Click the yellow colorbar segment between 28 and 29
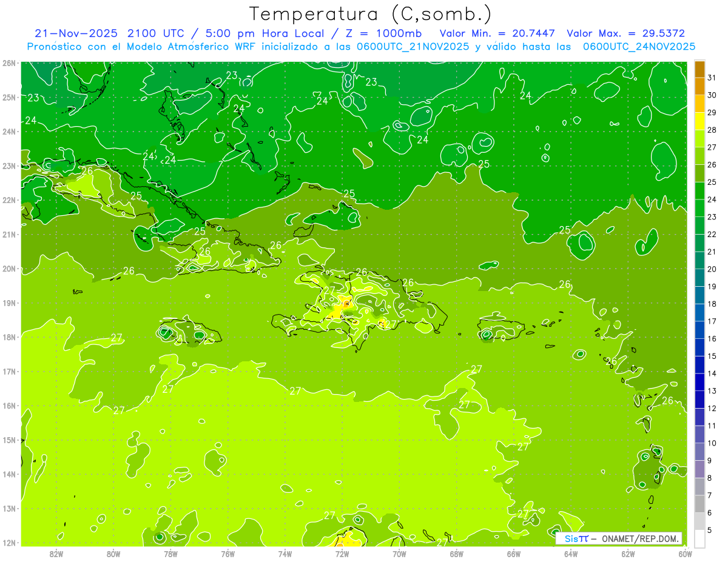This screenshot has width=728, height=562. 699,121
